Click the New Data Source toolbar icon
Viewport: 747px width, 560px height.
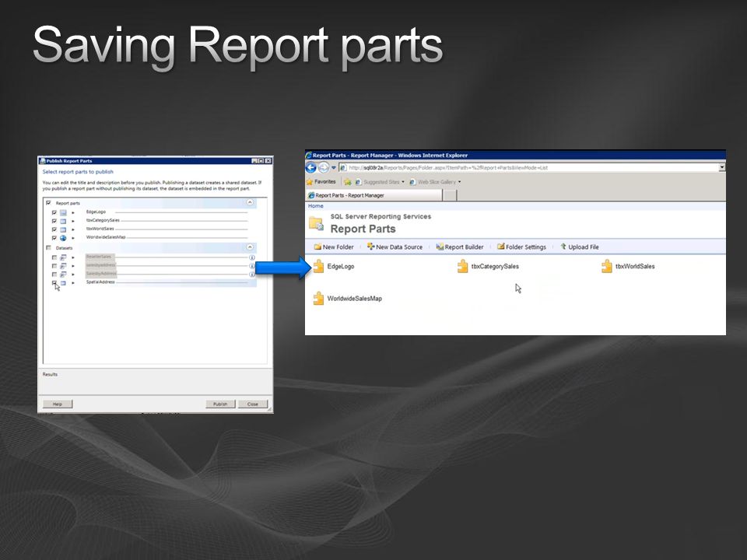point(370,247)
